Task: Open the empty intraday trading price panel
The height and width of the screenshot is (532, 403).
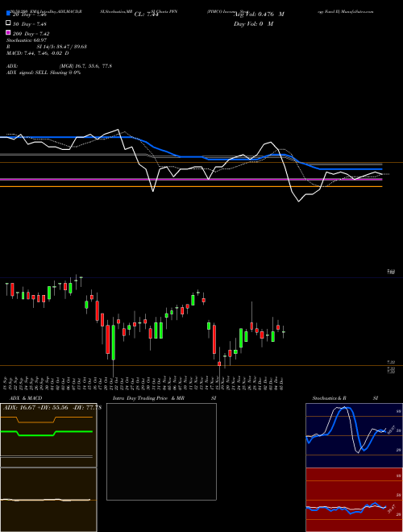Action: click(161, 451)
